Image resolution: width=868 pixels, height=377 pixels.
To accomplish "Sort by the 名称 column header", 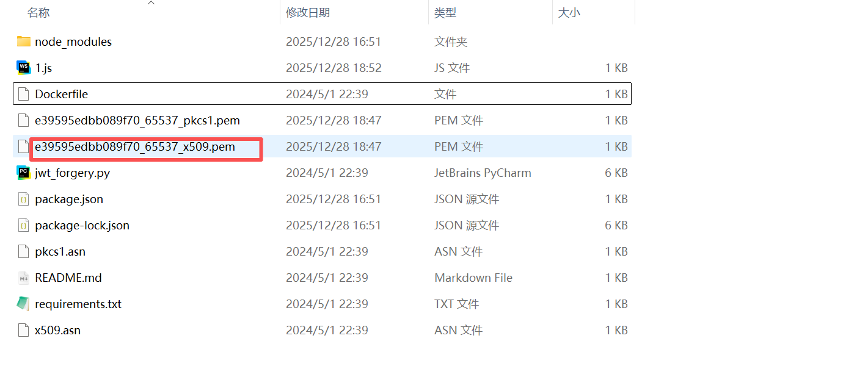I will [38, 12].
